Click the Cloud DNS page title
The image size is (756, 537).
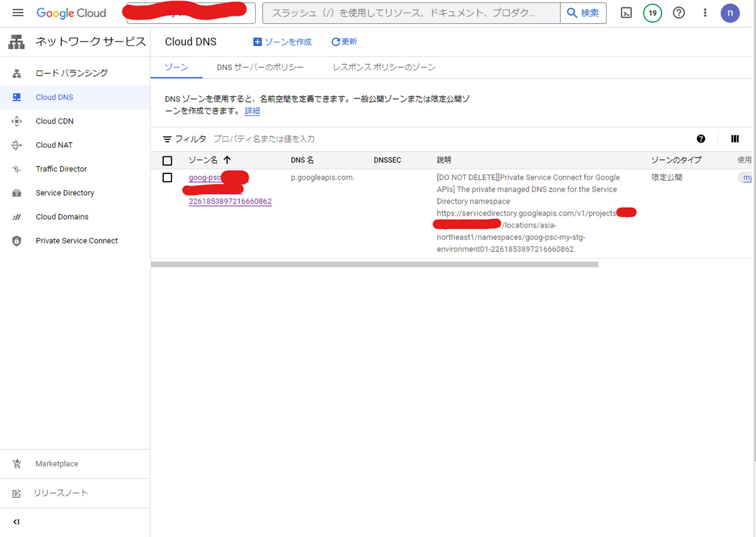191,42
